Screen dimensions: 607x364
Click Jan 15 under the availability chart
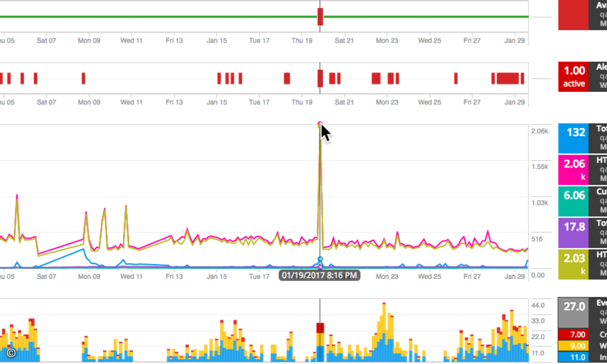pyautogui.click(x=216, y=40)
